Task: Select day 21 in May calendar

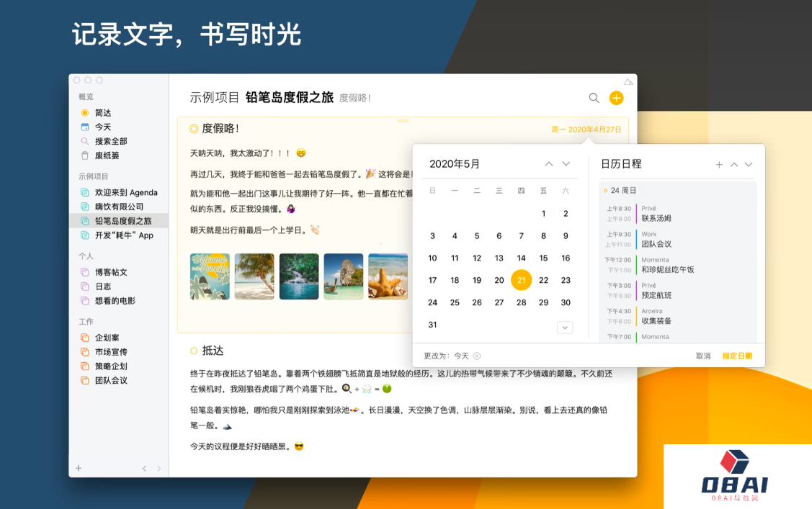Action: pyautogui.click(x=521, y=280)
